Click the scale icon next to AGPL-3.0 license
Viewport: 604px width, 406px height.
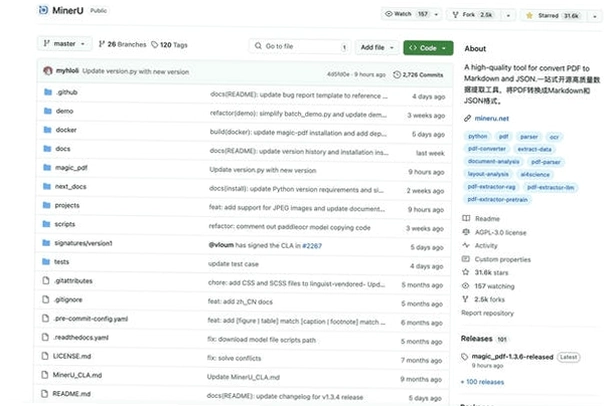point(466,232)
